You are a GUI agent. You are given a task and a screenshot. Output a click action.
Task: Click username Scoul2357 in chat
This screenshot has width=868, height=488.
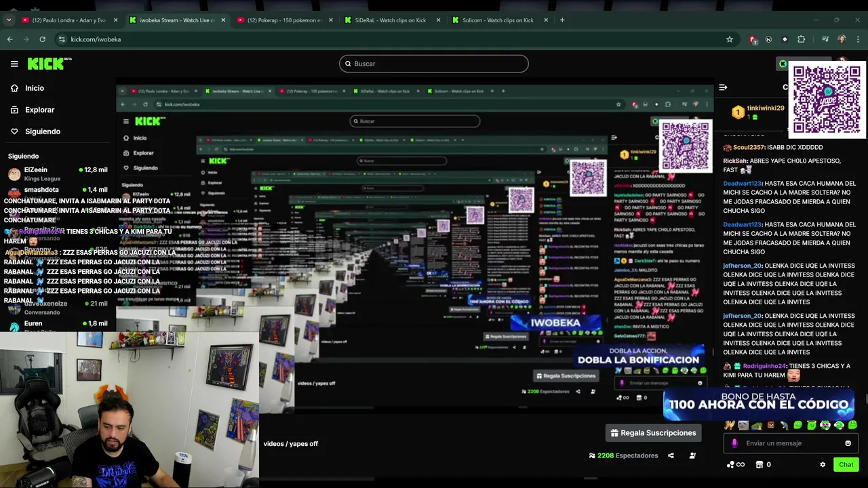pos(748,147)
